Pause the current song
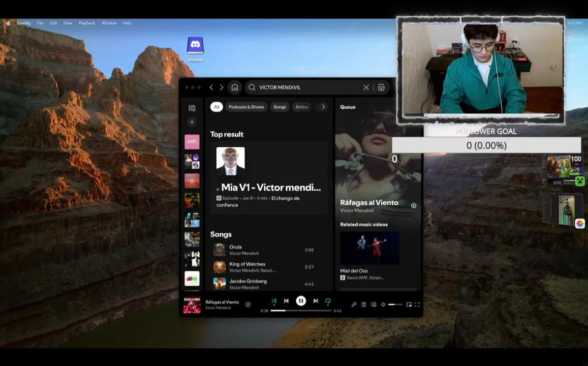Viewport: 588px width, 366px height. pyautogui.click(x=301, y=301)
